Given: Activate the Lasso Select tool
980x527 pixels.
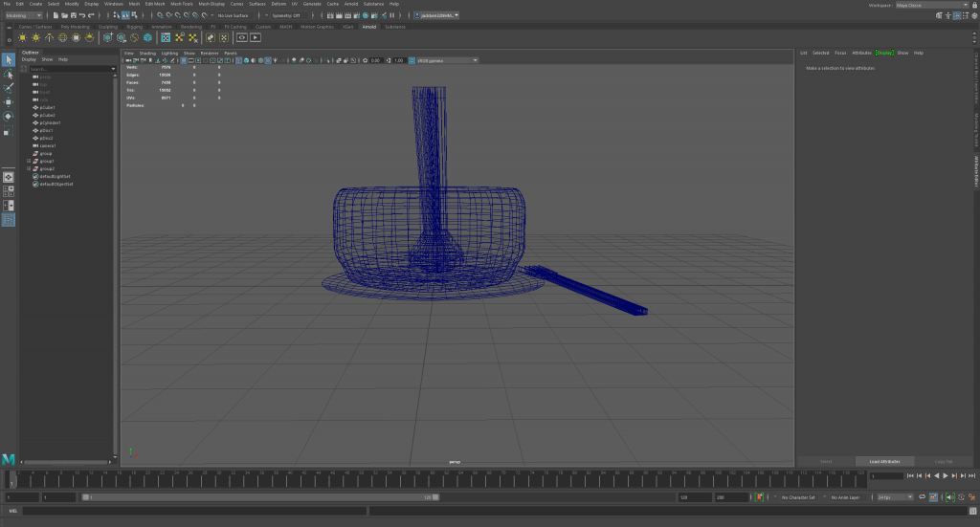Looking at the screenshot, I should click(9, 74).
